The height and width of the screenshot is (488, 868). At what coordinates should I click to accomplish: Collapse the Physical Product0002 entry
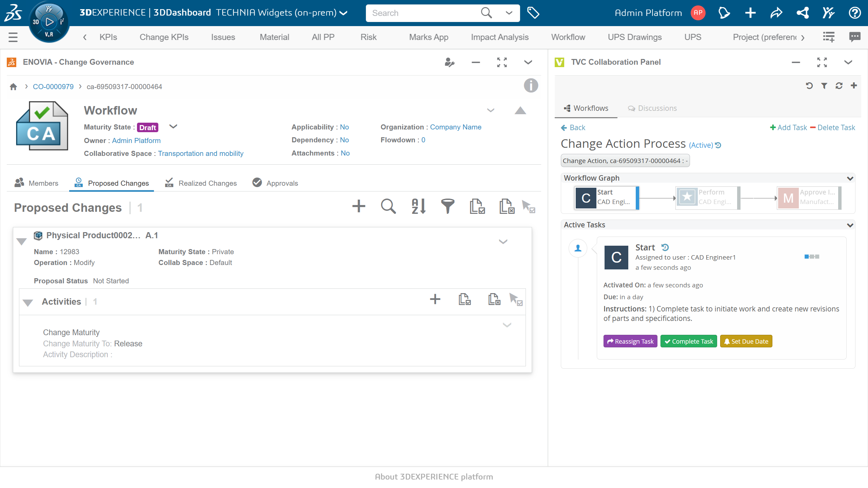[21, 241]
